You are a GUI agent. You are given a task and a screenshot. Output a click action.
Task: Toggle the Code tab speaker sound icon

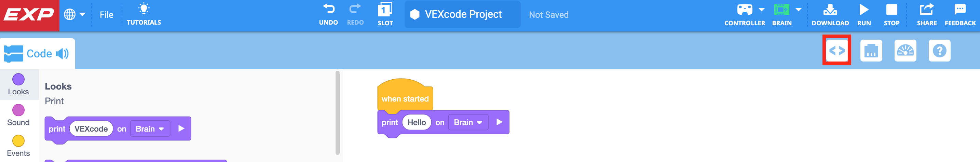pos(63,54)
